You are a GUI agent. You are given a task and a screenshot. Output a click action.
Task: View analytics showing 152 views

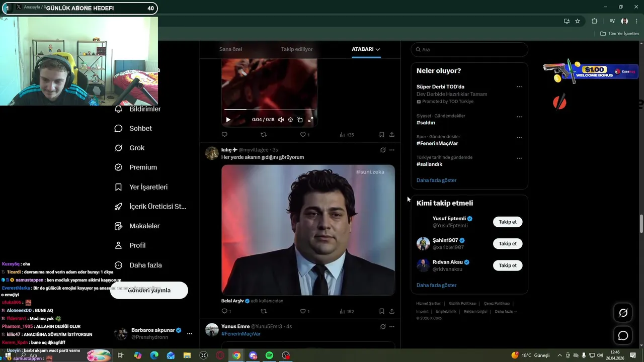(347, 311)
